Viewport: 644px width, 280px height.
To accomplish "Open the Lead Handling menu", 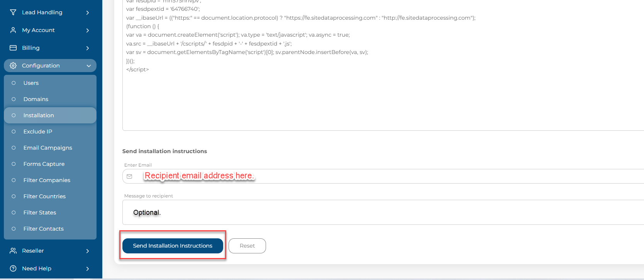I will point(50,12).
